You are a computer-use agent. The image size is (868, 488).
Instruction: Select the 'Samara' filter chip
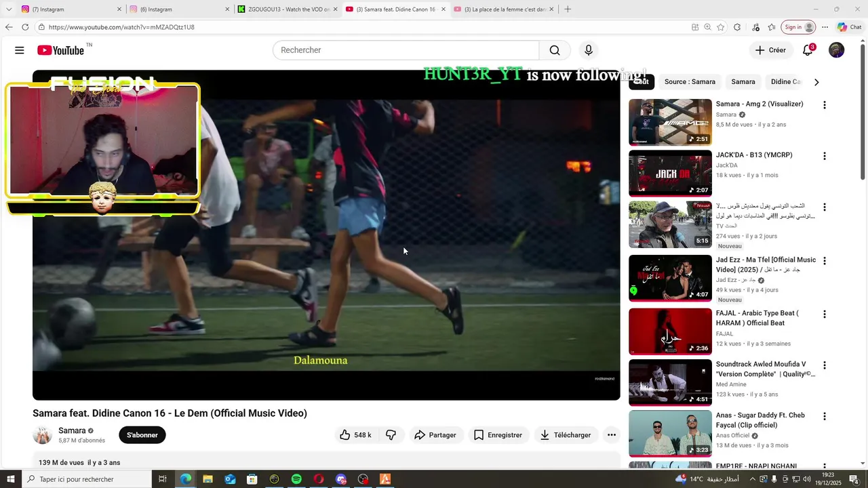pyautogui.click(x=743, y=82)
